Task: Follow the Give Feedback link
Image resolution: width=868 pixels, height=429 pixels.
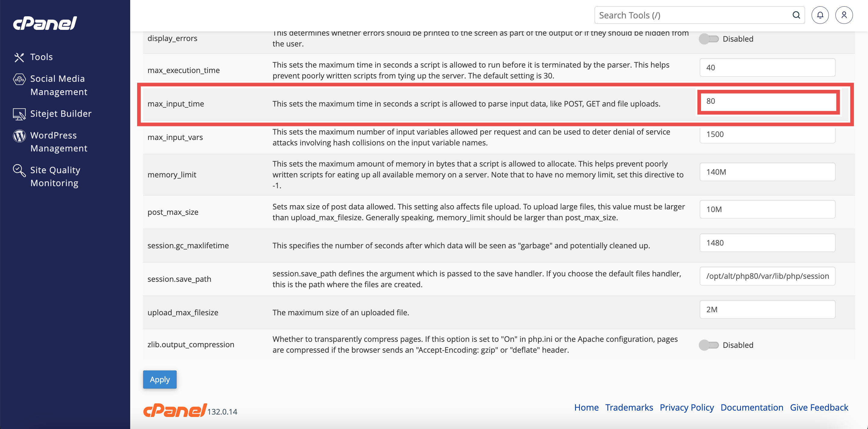Action: [x=819, y=407]
